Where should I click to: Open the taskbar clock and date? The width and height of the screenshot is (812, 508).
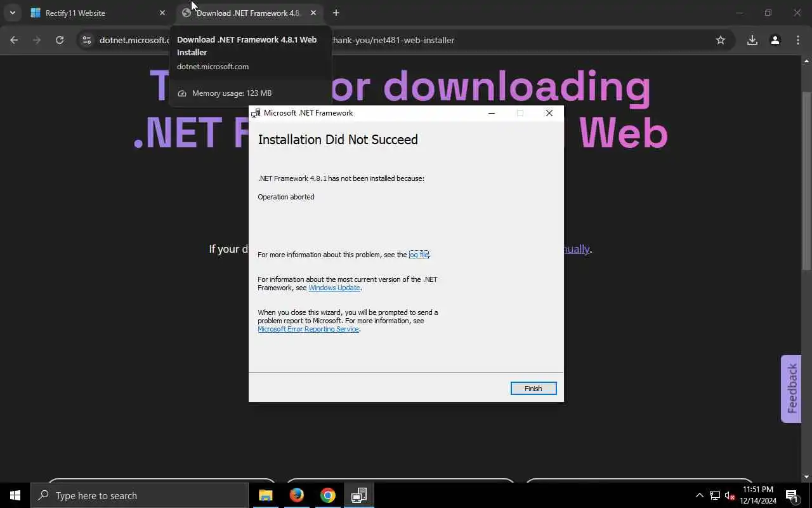(757, 495)
